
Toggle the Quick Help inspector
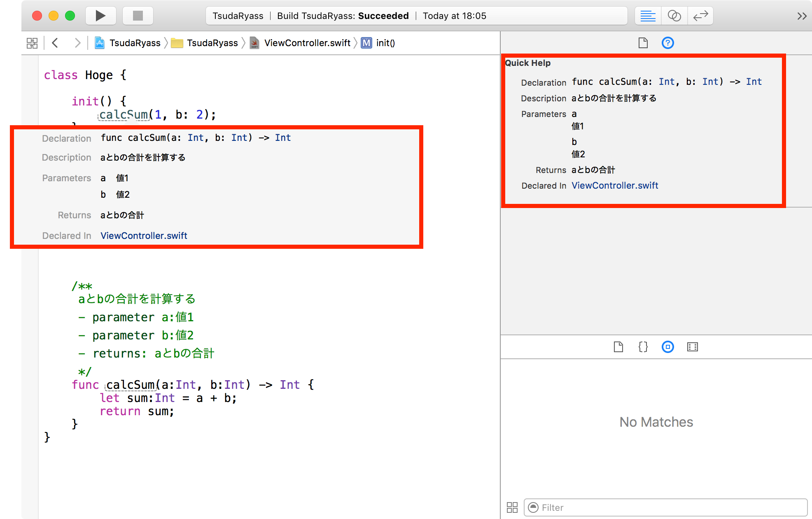[x=667, y=42]
